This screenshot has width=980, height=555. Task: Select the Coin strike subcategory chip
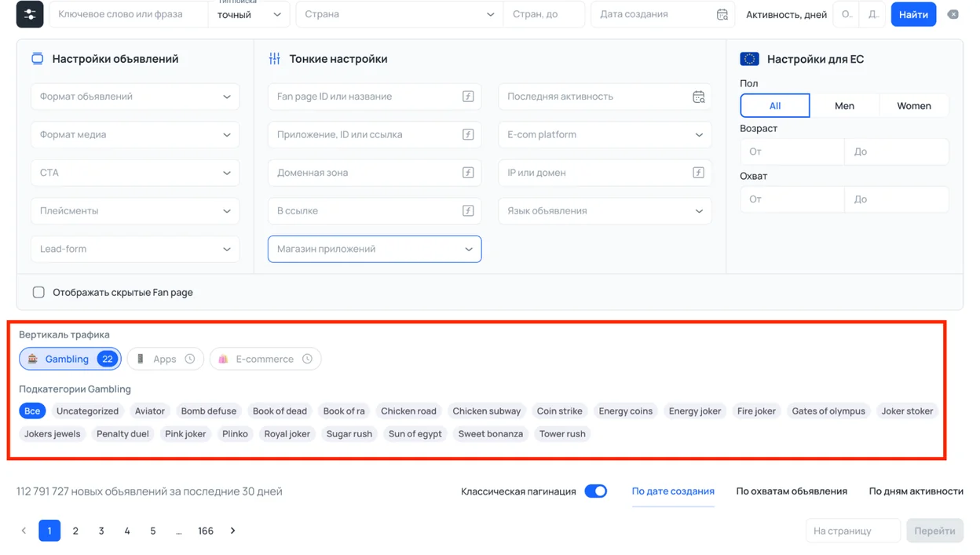point(559,411)
